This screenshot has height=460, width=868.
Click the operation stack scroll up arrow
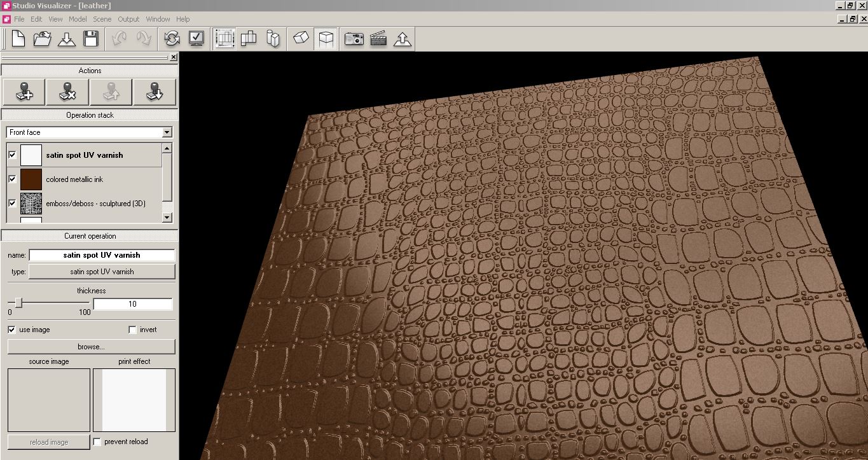(167, 148)
